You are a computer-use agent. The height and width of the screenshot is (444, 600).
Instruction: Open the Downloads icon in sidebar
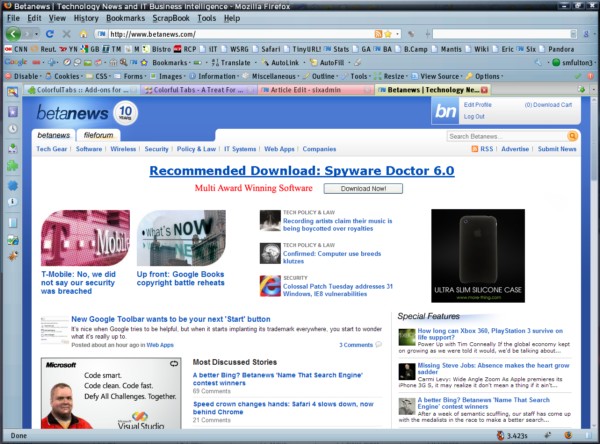coord(13,148)
